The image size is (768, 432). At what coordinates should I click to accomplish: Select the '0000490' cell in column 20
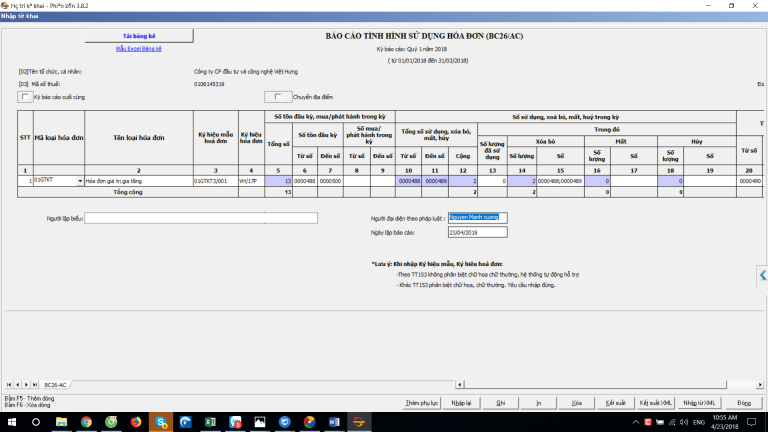tap(749, 181)
